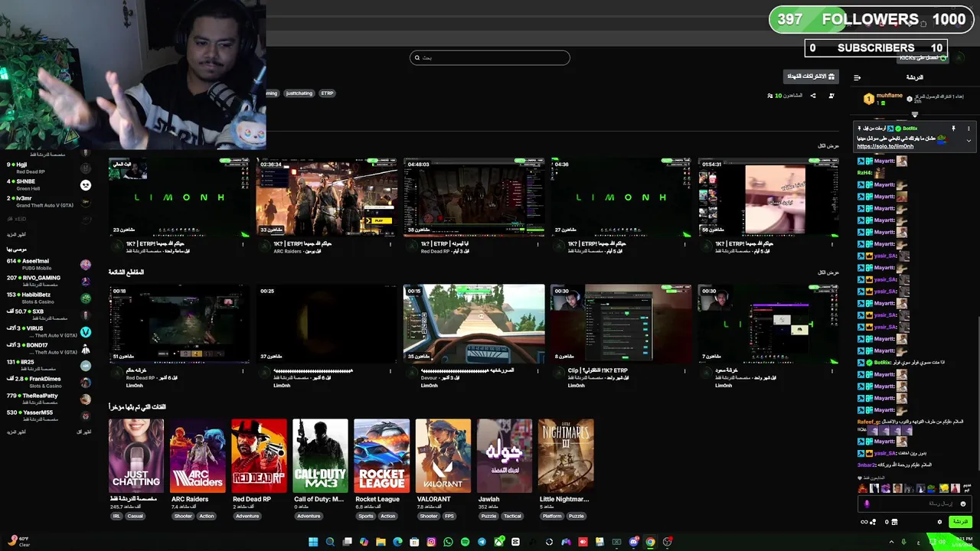Image resolution: width=980 pixels, height=551 pixels.
Task: Launch Instagram from taskbar
Action: tap(431, 542)
